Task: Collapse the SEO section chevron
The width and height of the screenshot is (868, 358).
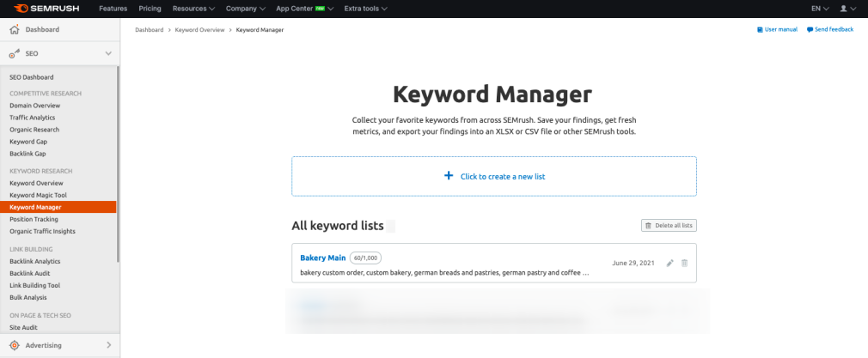Action: coord(108,53)
